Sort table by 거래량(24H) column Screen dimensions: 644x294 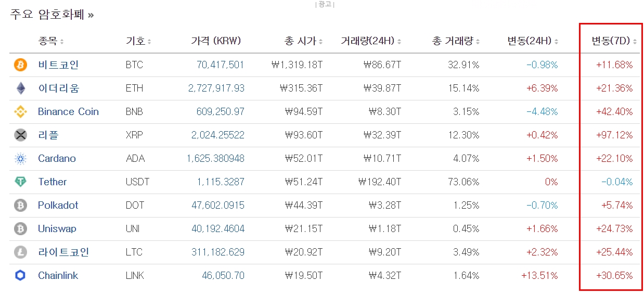(371, 41)
